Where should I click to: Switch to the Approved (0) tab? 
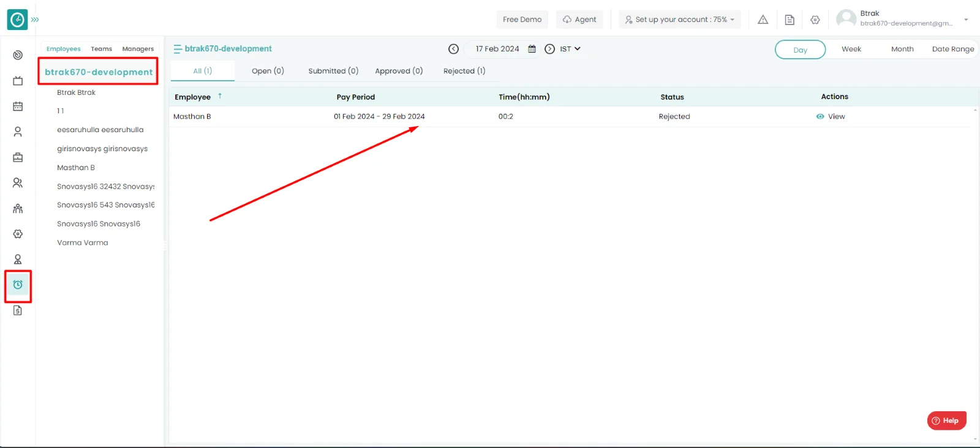point(399,71)
